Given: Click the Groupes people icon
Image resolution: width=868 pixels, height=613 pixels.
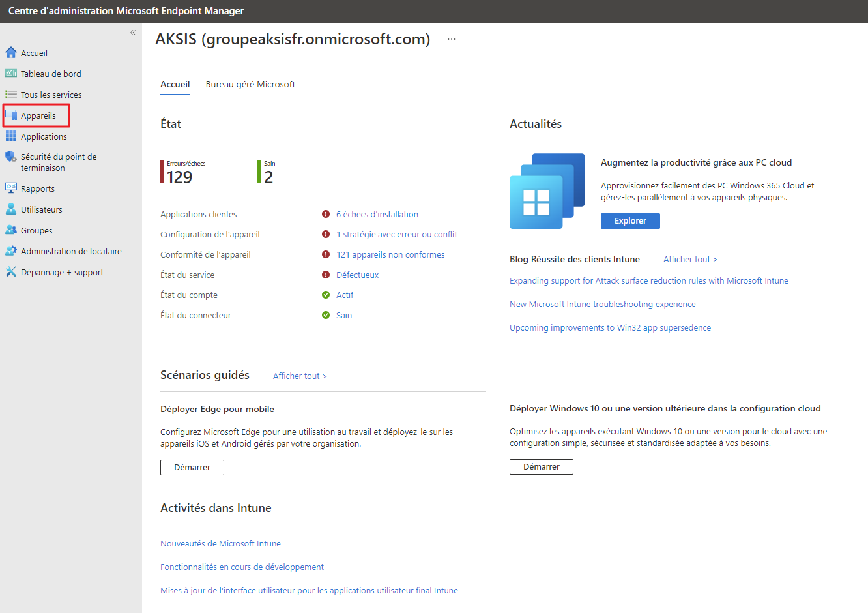Looking at the screenshot, I should tap(11, 230).
